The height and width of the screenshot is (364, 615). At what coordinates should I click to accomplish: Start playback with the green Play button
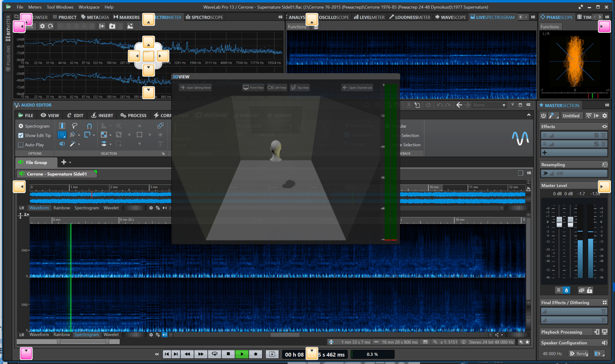(x=242, y=354)
